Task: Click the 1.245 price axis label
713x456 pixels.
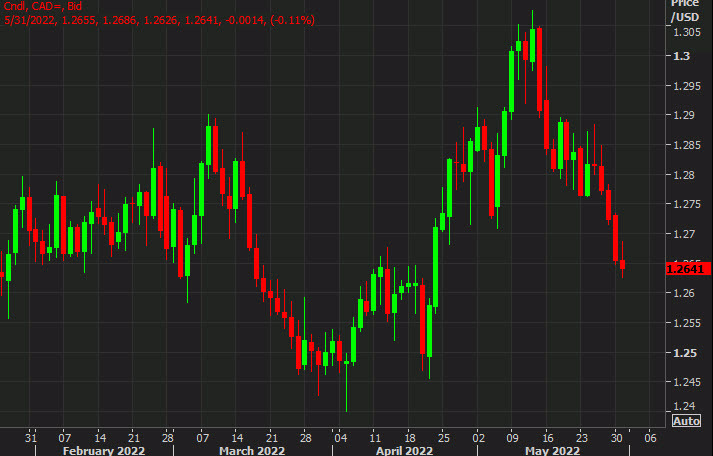Action: tap(687, 382)
